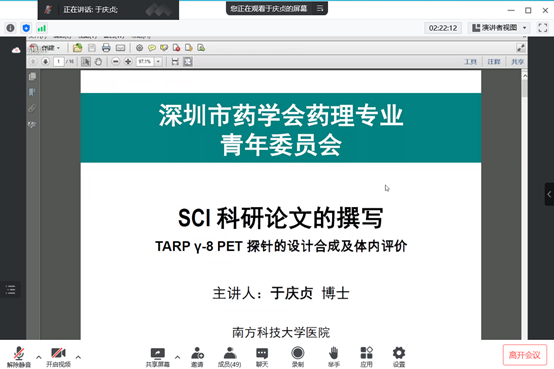
Task: Show the members list (49)
Action: tap(230, 356)
